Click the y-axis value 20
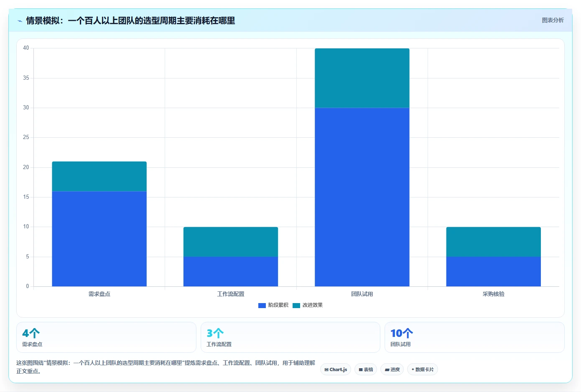Screen dimensions: 581x392 click(x=26, y=167)
